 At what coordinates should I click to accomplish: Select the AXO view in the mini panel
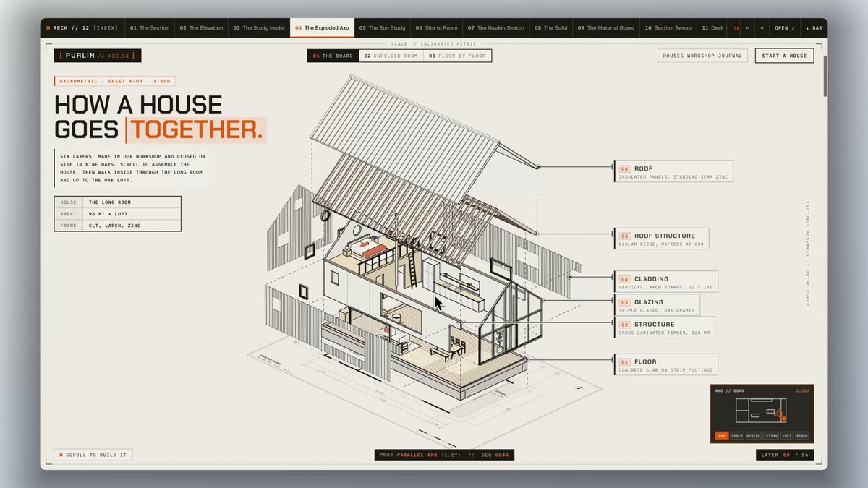pos(722,436)
